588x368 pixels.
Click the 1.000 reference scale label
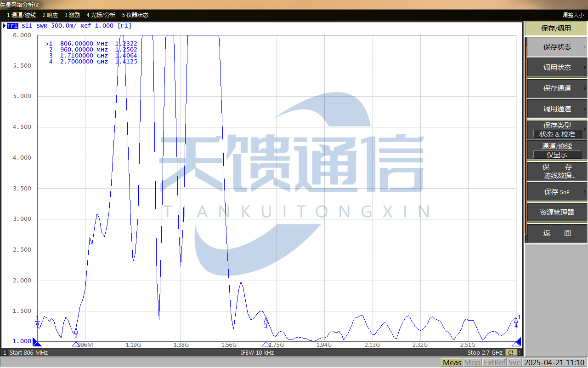(x=23, y=341)
